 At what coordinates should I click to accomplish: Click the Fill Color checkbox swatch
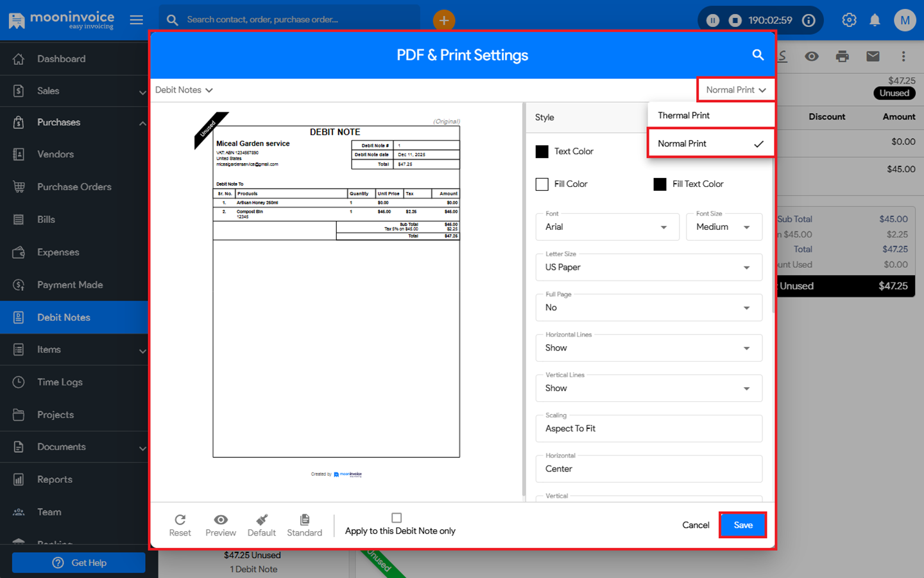542,184
